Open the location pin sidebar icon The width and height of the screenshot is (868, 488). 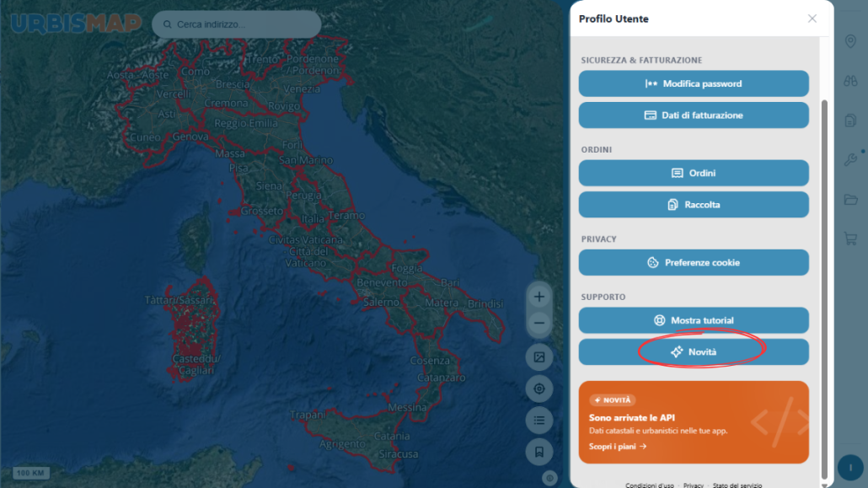pyautogui.click(x=850, y=41)
